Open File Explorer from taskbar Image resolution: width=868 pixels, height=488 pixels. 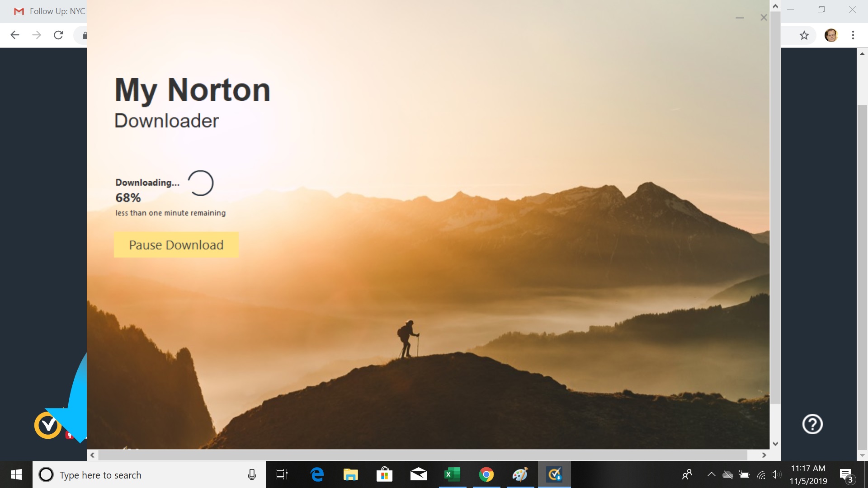pos(350,474)
